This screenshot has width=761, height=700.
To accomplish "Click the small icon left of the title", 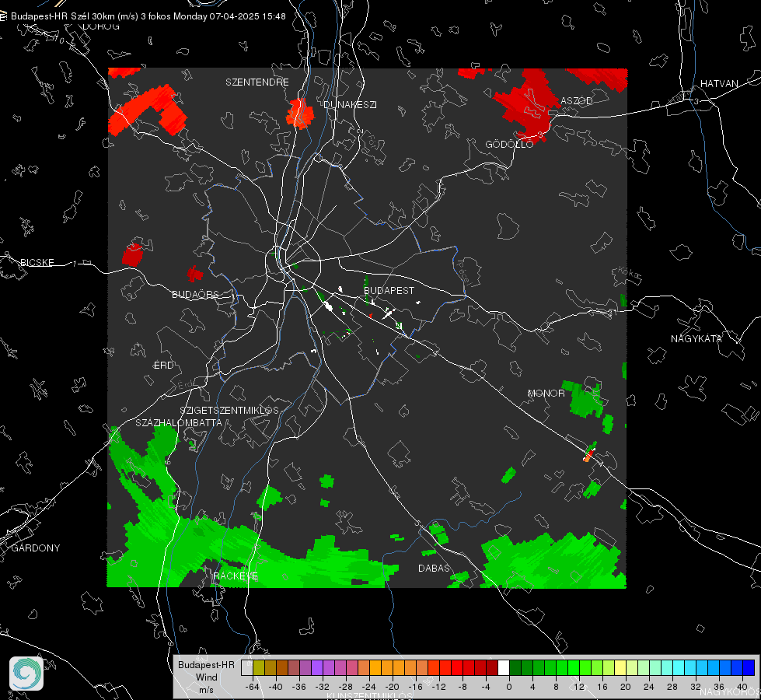I will [3, 16].
